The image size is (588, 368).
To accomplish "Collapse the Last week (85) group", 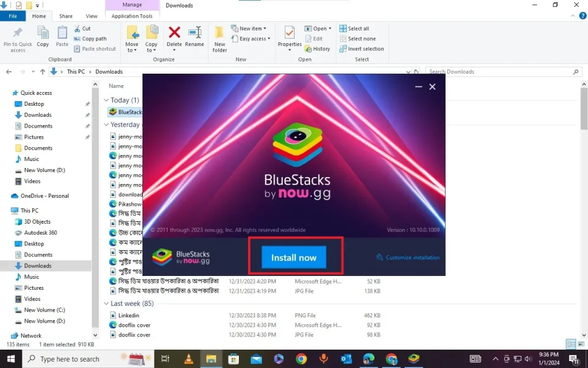I will click(x=106, y=304).
